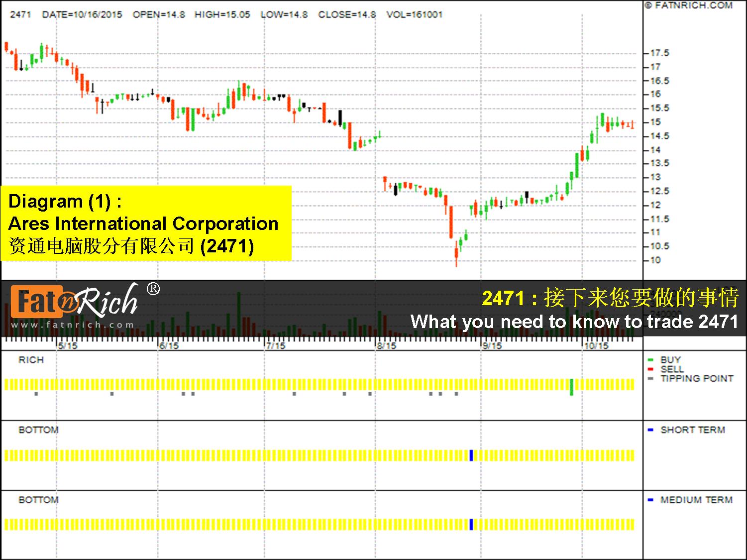747x560 pixels.
Task: Click the registered trademark symbol beside Rich
Action: tap(153, 289)
